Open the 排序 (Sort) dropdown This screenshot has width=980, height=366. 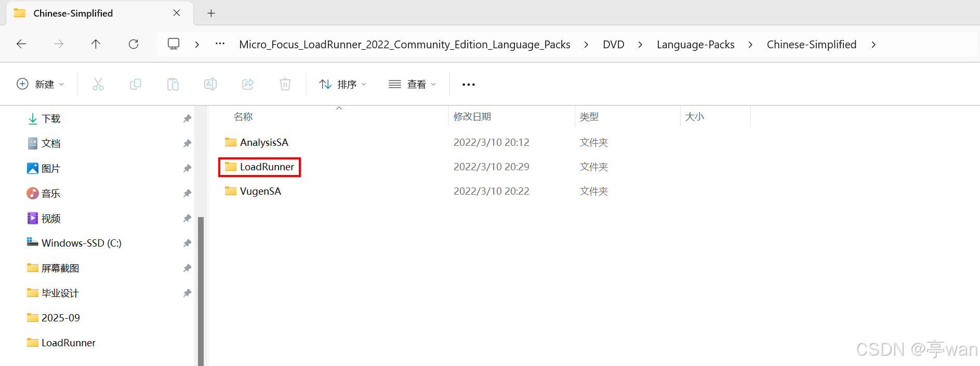click(x=343, y=84)
